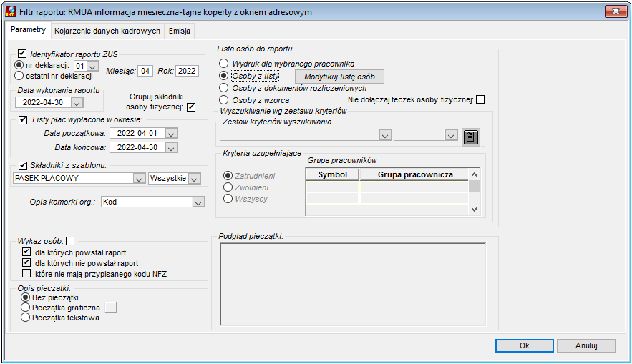632x364 pixels.
Task: Select Wydruk dla wybranego pracownika option
Action: [224, 64]
